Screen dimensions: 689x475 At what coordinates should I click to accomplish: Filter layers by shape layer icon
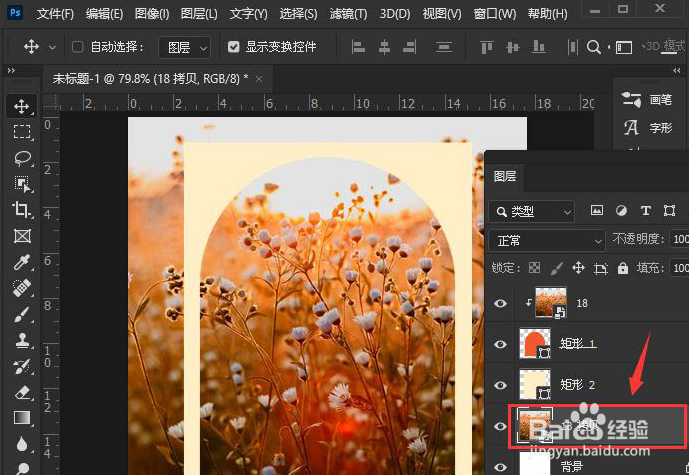pos(669,210)
